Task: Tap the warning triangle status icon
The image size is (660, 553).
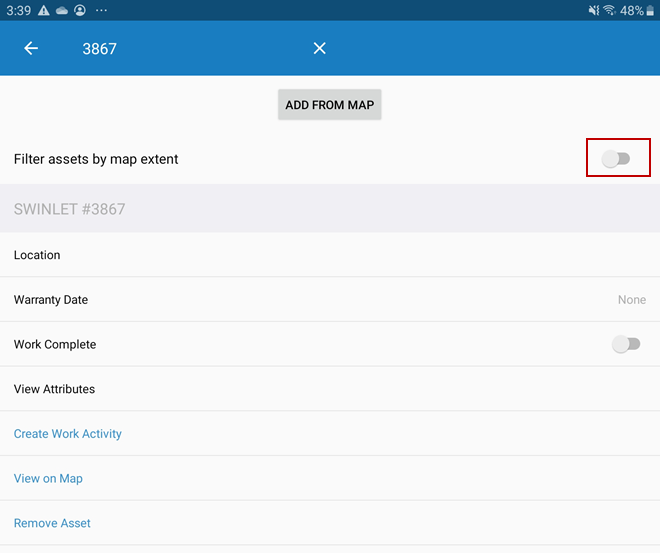Action: coord(43,10)
